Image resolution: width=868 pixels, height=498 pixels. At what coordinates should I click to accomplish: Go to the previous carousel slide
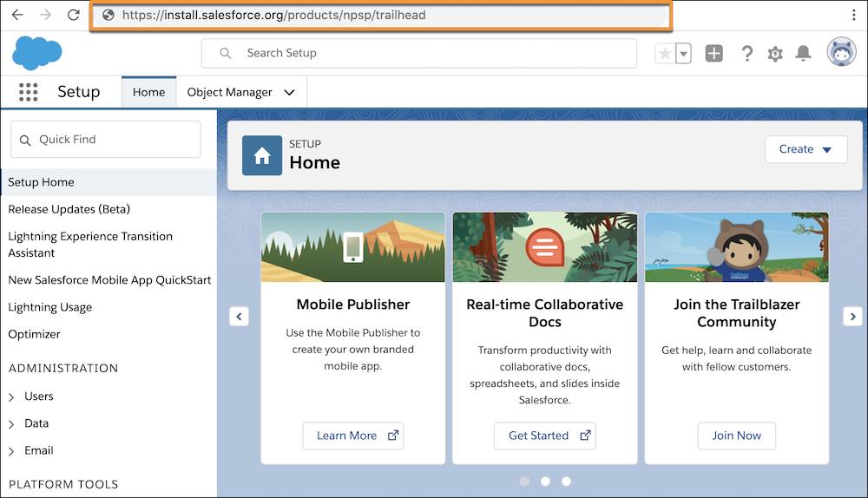click(240, 317)
